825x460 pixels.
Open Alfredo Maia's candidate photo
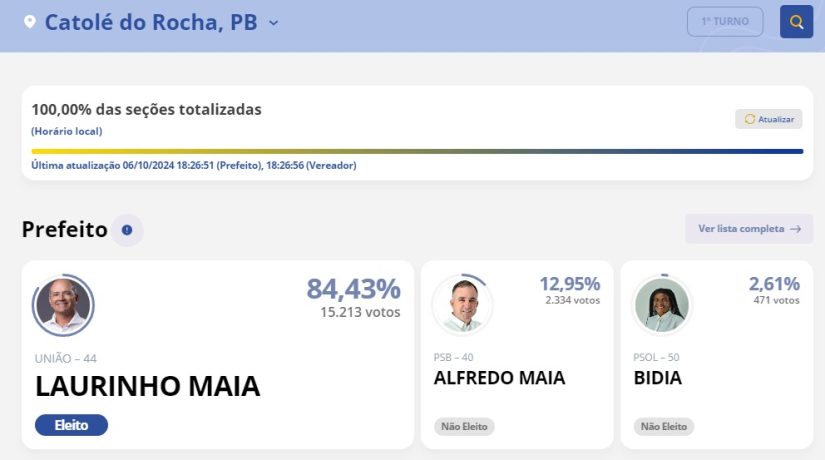[462, 304]
